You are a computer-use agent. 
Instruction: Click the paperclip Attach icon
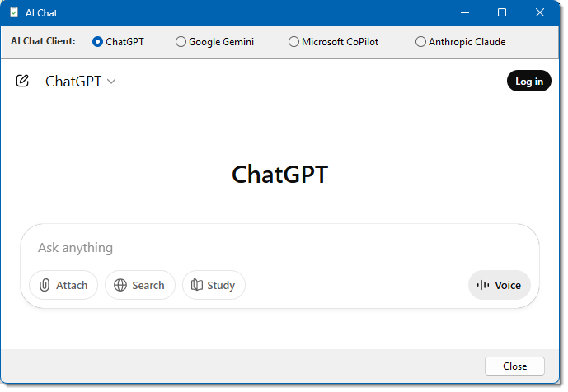[x=45, y=285]
